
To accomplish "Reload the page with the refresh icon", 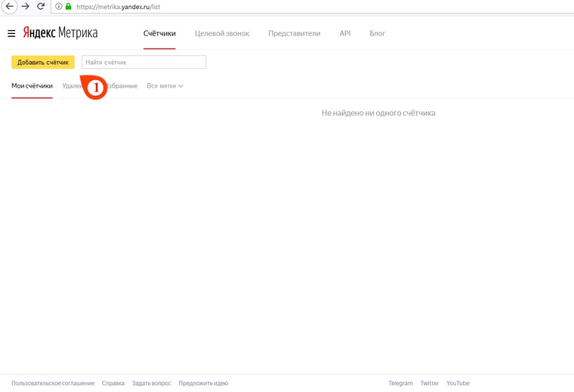I will pyautogui.click(x=41, y=7).
